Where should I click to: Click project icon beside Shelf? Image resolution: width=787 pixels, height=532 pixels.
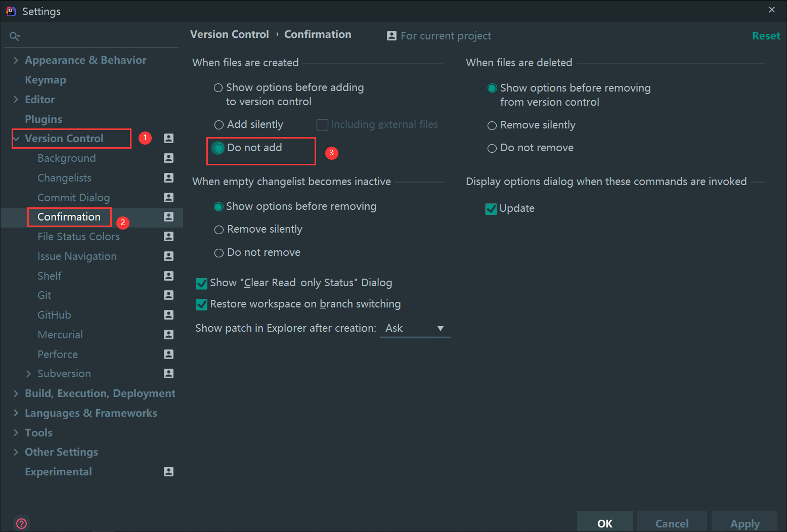(168, 276)
